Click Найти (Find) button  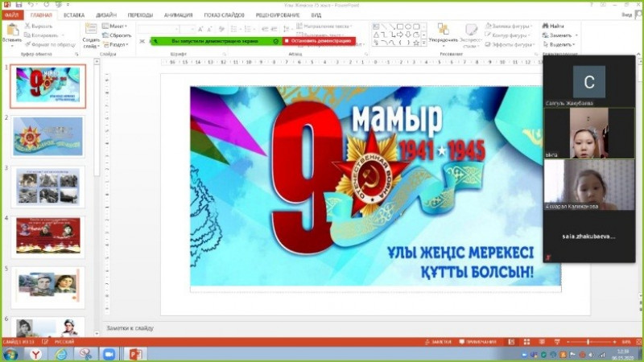click(553, 26)
